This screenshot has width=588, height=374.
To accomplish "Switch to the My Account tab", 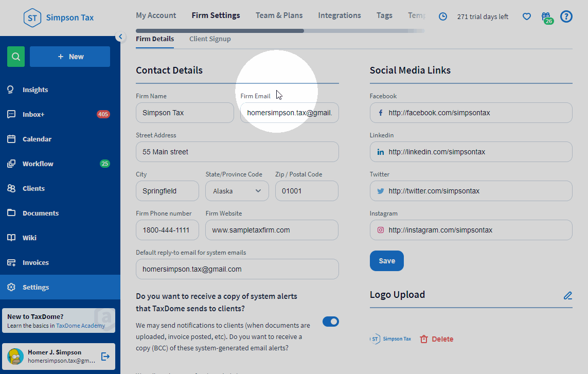I will [x=156, y=15].
